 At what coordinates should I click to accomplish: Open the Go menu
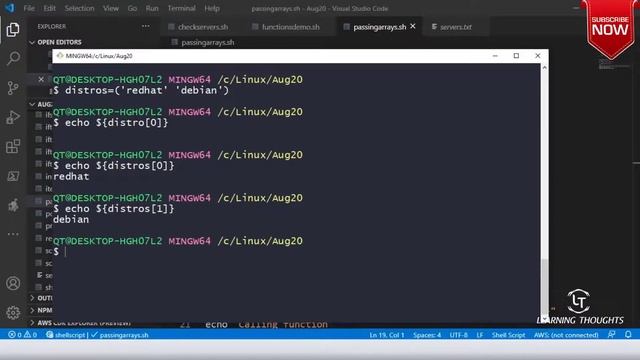[x=132, y=8]
